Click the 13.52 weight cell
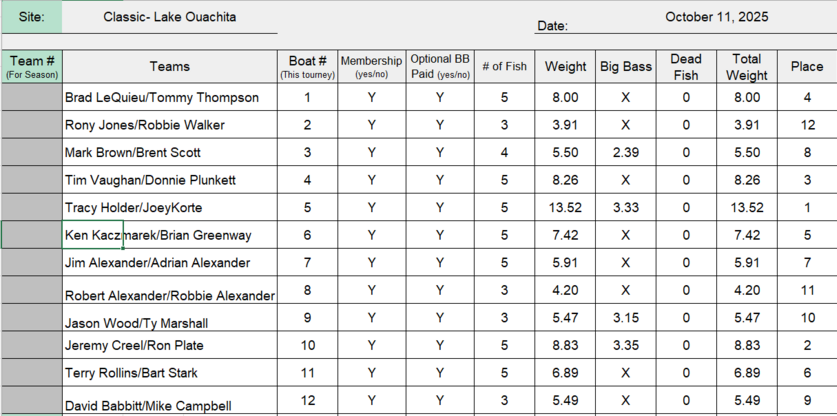This screenshot has width=837, height=416. click(566, 208)
